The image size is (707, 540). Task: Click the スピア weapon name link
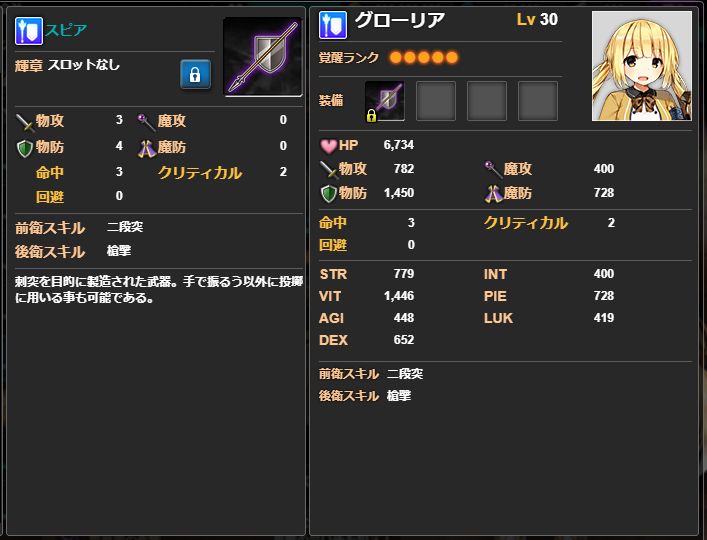coord(66,30)
